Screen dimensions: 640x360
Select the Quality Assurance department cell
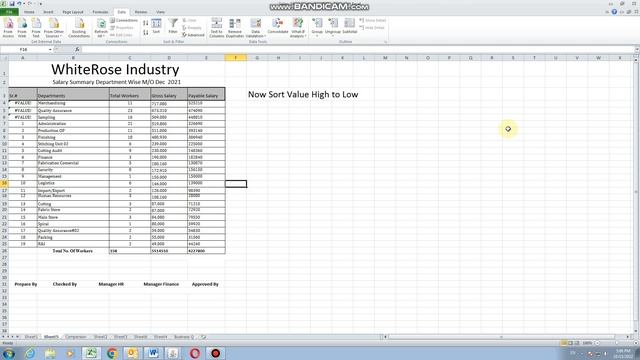[x=73, y=111]
